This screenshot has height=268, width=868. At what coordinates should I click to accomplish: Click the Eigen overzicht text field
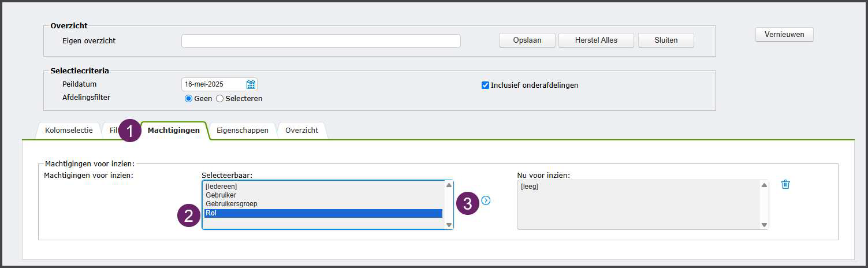pyautogui.click(x=321, y=41)
